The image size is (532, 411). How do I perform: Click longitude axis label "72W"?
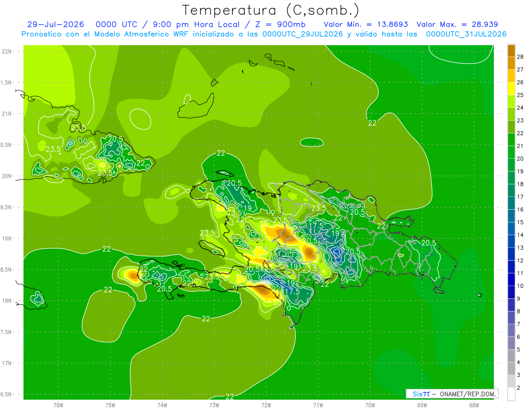tap(266, 405)
